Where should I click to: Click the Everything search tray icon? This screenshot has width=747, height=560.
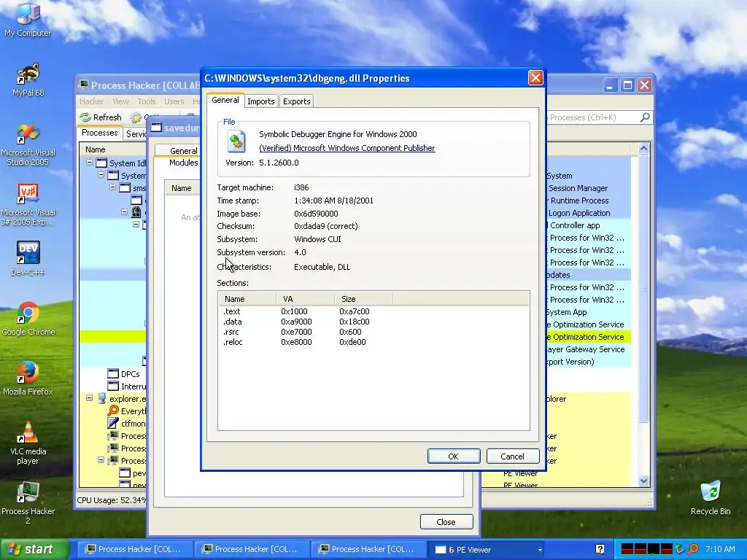(693, 549)
